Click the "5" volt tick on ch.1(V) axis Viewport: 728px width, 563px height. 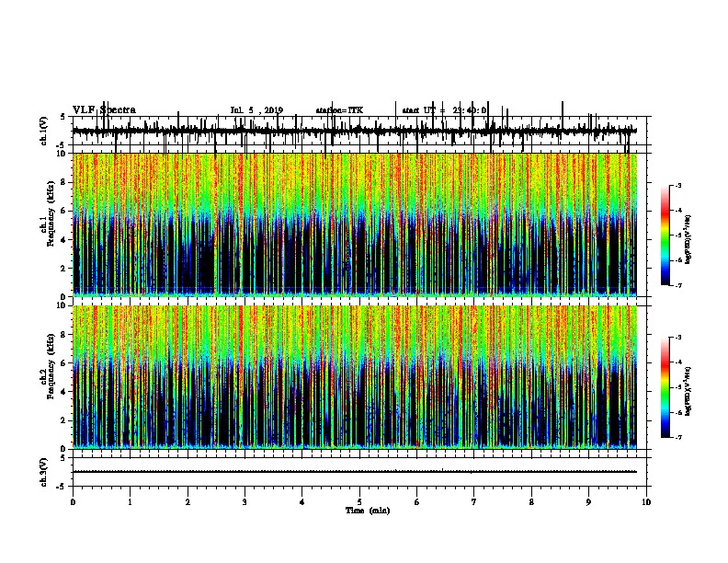(x=63, y=117)
